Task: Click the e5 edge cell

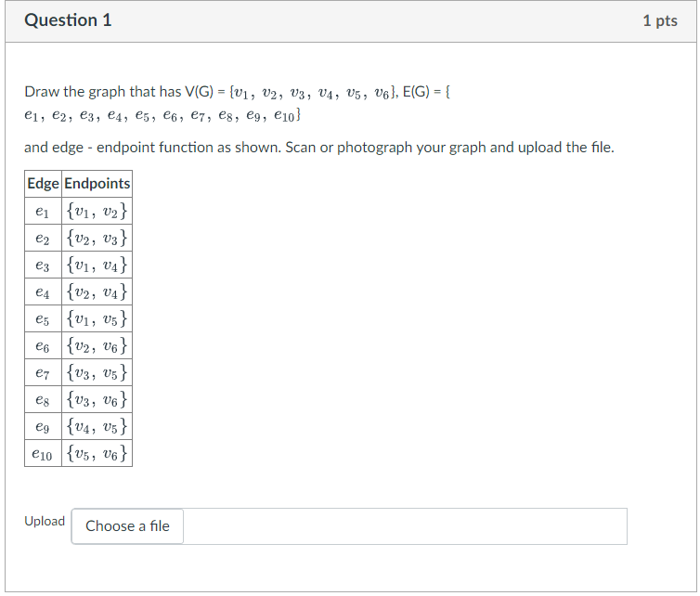Action: (x=43, y=318)
